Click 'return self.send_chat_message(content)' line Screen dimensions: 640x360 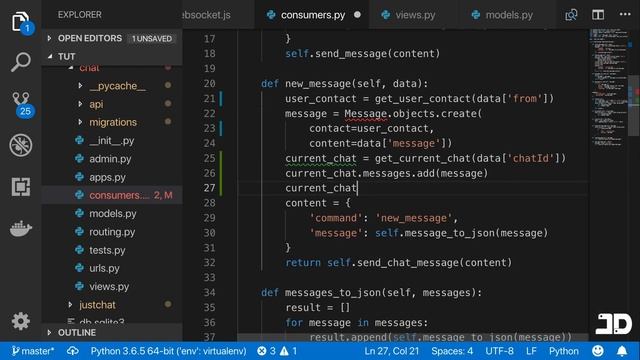point(398,262)
